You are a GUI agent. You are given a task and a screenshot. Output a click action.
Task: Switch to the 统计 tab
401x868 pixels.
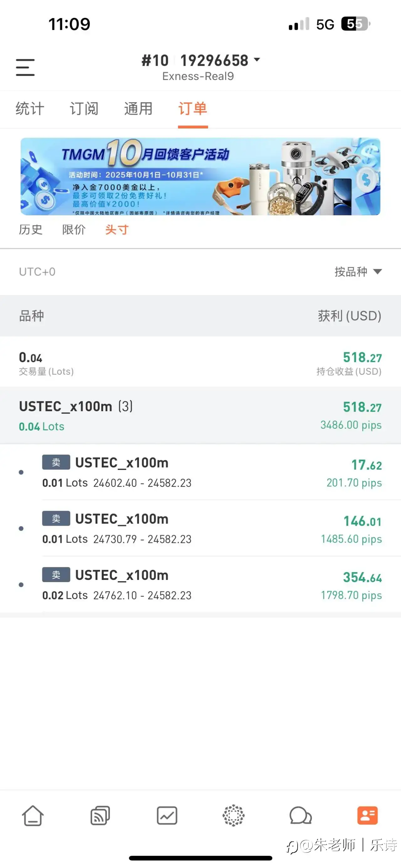30,109
